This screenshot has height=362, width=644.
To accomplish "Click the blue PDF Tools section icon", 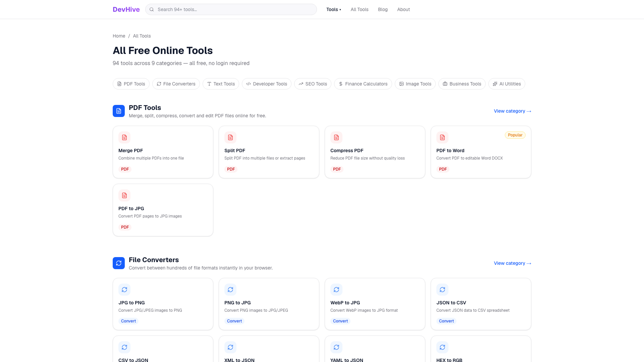I will 119,111.
